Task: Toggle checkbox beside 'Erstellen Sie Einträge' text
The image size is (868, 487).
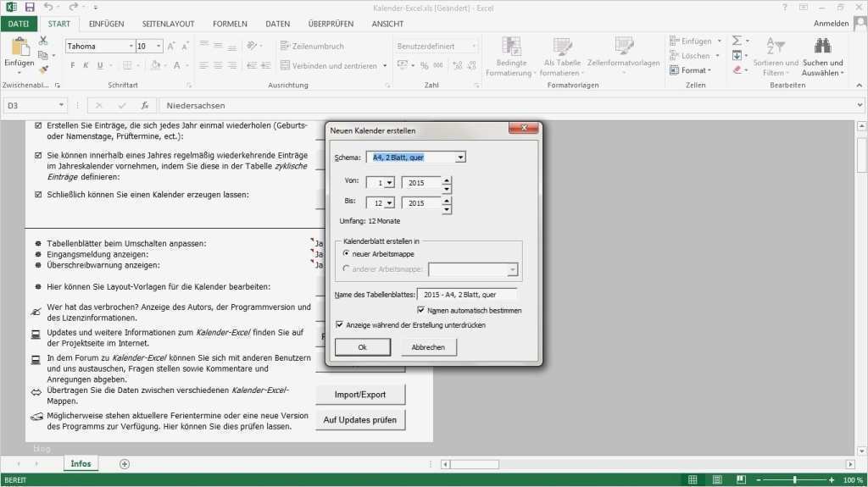Action: pos(38,125)
